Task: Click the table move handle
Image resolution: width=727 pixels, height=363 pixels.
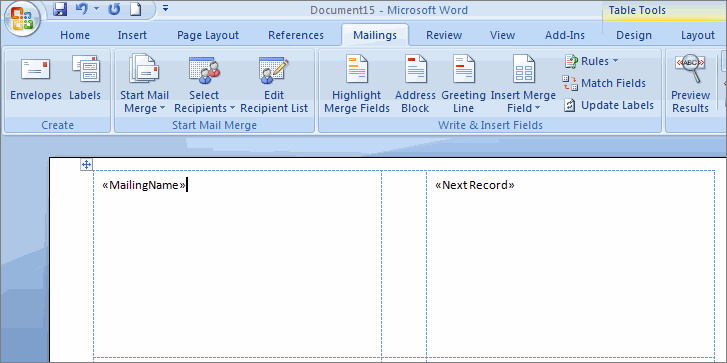Action: (86, 164)
